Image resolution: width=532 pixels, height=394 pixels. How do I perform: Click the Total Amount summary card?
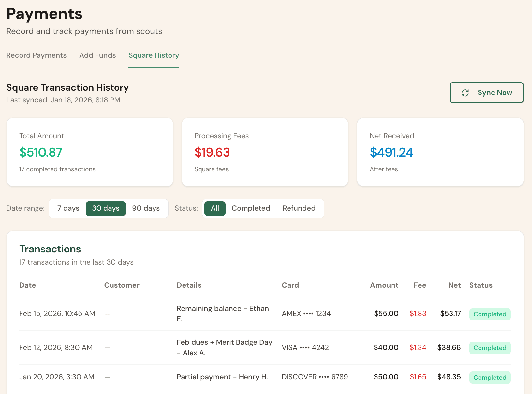pyautogui.click(x=90, y=152)
